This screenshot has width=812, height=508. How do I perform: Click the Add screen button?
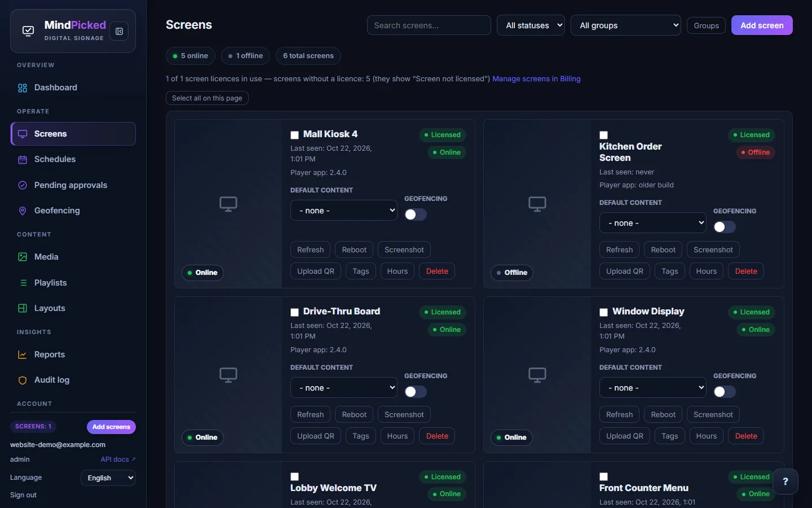click(x=762, y=25)
